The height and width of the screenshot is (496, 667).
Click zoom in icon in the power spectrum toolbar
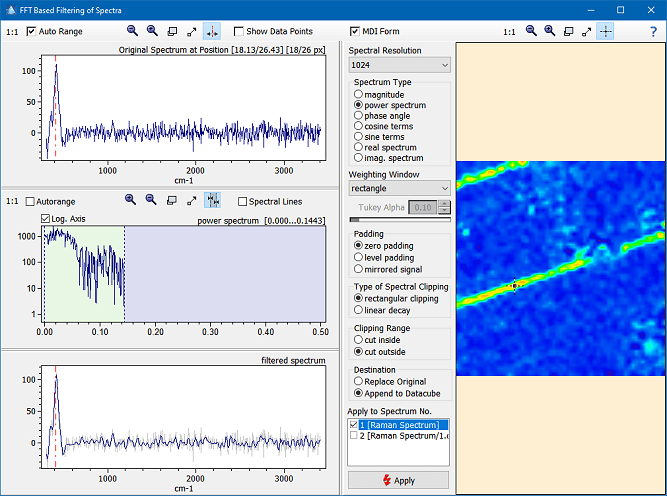131,200
